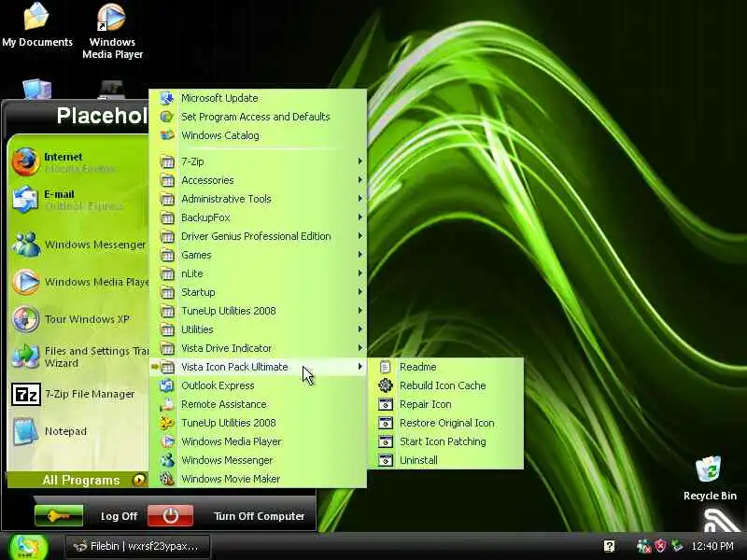This screenshot has width=747, height=560.
Task: Launch Windows Messenger from pinned list icon
Action: click(26, 245)
